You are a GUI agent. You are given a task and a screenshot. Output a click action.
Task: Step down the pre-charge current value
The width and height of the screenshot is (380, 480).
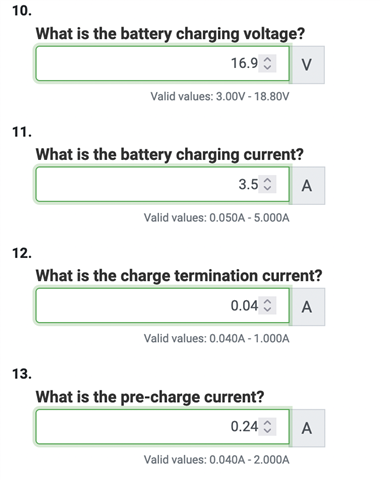pos(267,431)
